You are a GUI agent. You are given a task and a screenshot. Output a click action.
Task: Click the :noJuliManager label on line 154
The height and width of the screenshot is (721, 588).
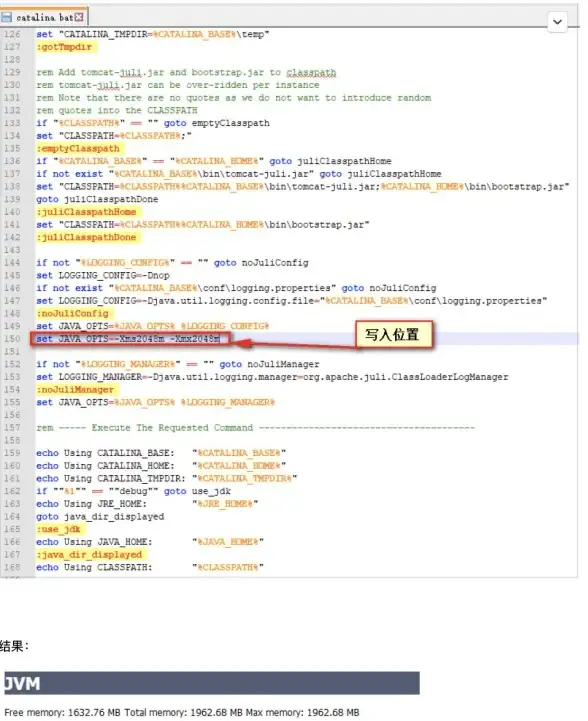(x=75, y=390)
